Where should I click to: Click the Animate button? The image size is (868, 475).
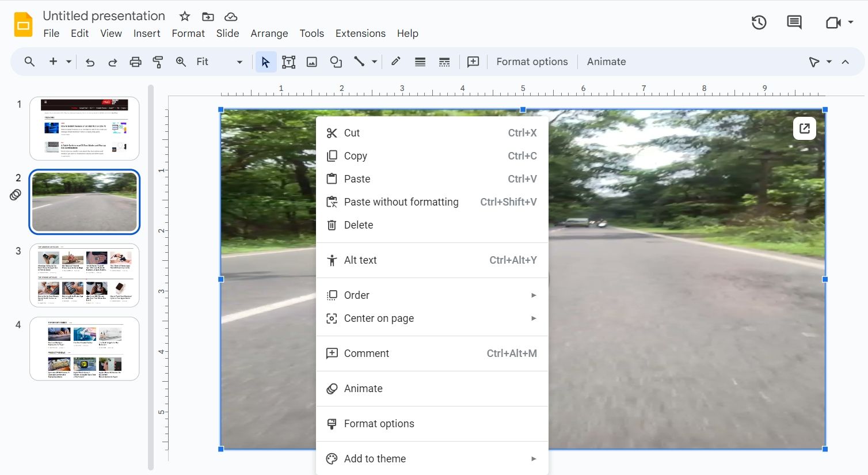(x=606, y=61)
